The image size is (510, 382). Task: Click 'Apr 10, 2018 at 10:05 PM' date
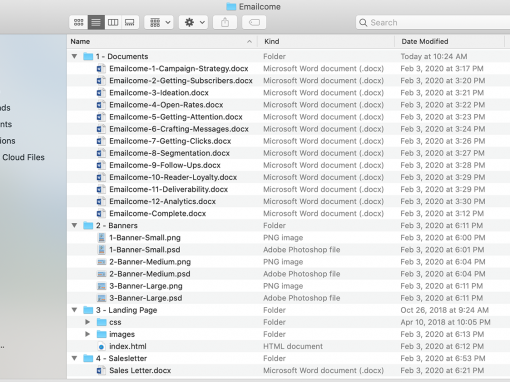[x=445, y=322]
